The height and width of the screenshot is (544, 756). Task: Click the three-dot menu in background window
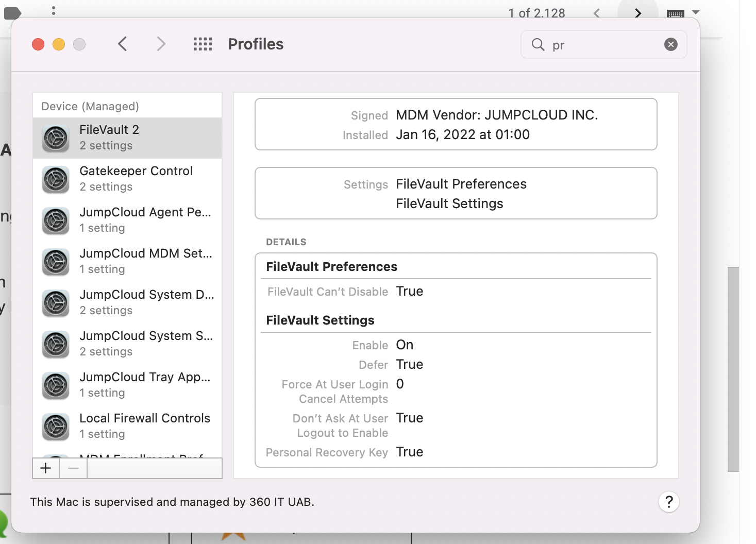coord(54,10)
